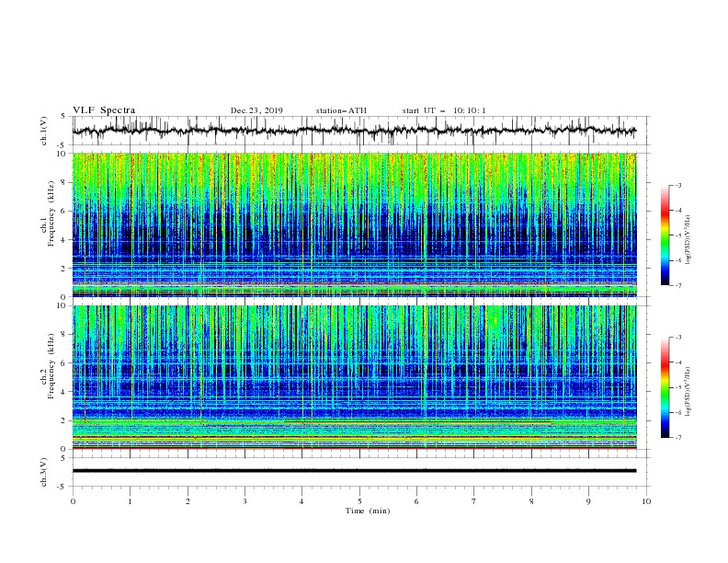The image size is (728, 563).
Task: Click the ch.1 frequency tick label "4"
Action: tap(63, 240)
